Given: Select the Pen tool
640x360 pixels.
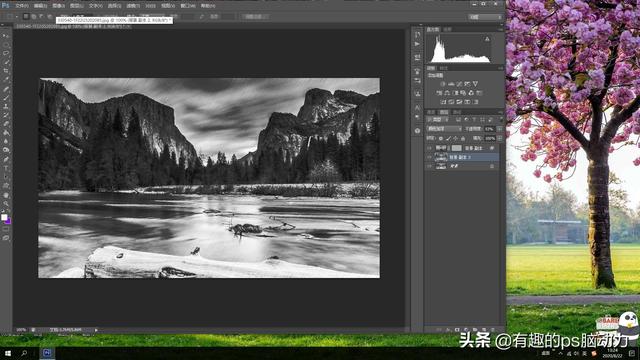Looking at the screenshot, I should click(x=6, y=159).
